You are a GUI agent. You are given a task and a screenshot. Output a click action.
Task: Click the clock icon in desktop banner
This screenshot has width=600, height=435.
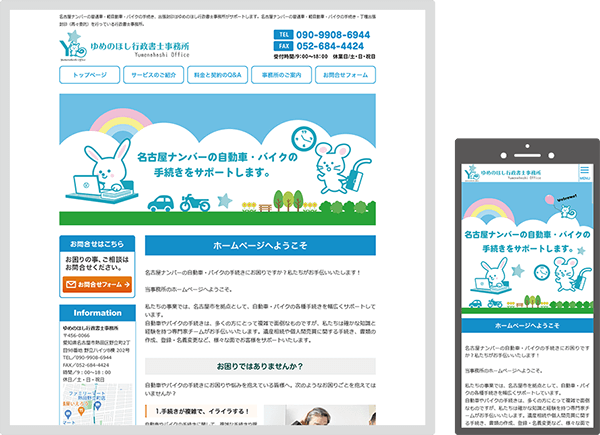[303, 137]
